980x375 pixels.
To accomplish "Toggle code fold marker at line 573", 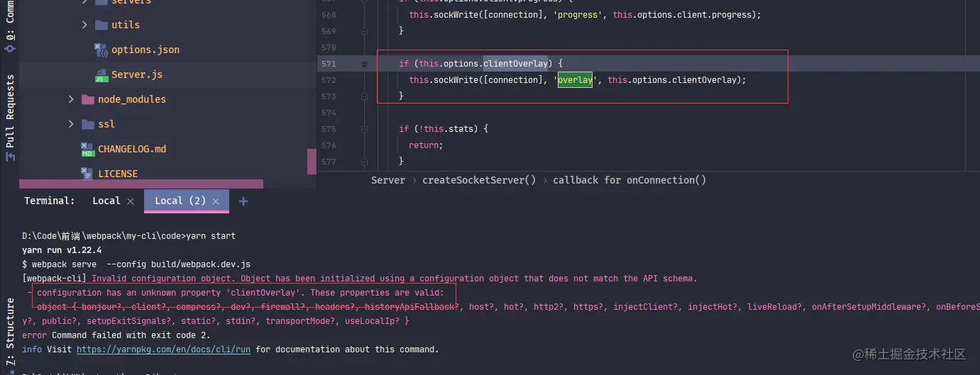I will coord(365,96).
